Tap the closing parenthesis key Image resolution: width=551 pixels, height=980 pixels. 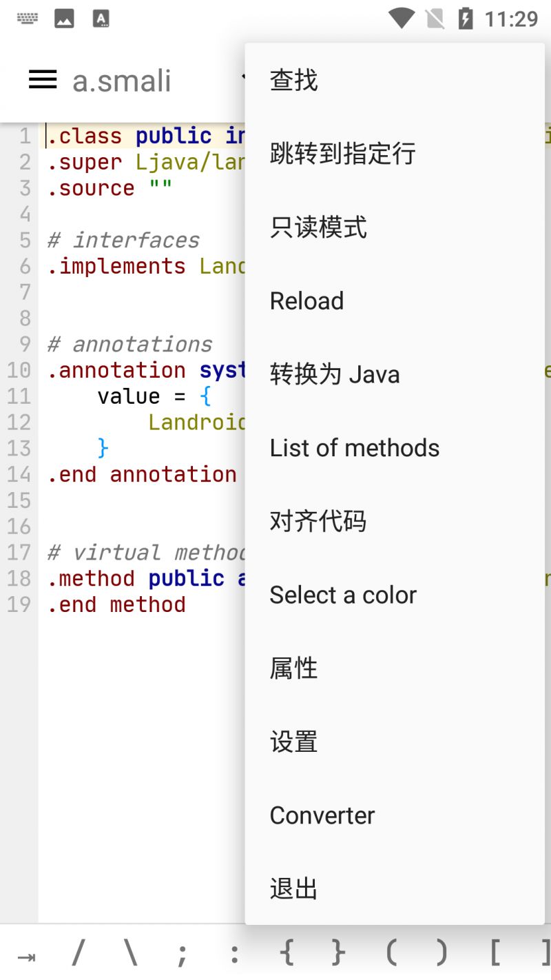pos(441,954)
